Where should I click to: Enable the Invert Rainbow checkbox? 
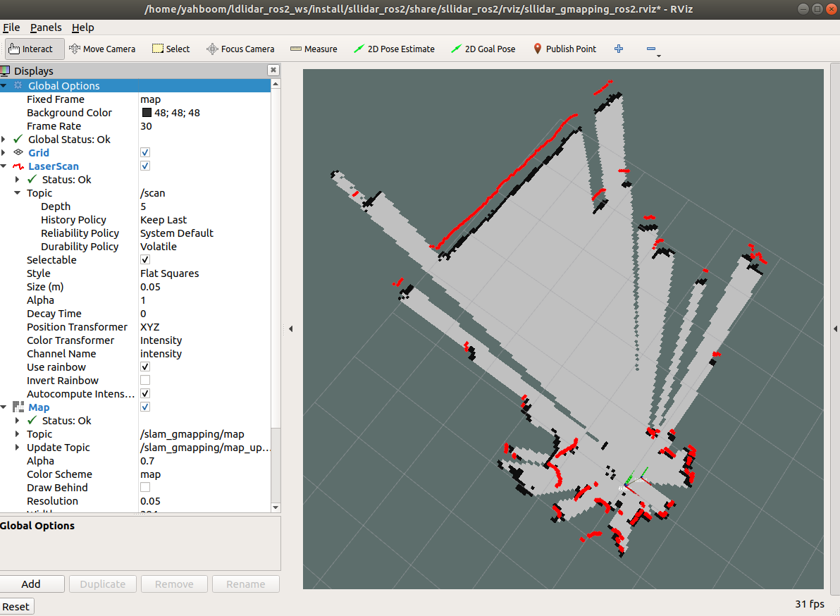pos(145,381)
